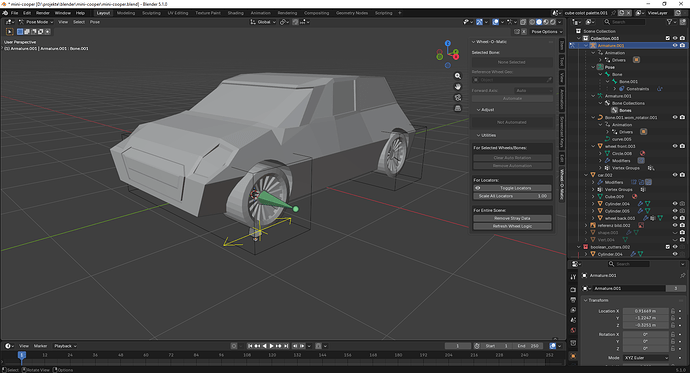The height and width of the screenshot is (373, 690).
Task: Expand the referenz bild.002 outliner item
Action: pyautogui.click(x=586, y=226)
